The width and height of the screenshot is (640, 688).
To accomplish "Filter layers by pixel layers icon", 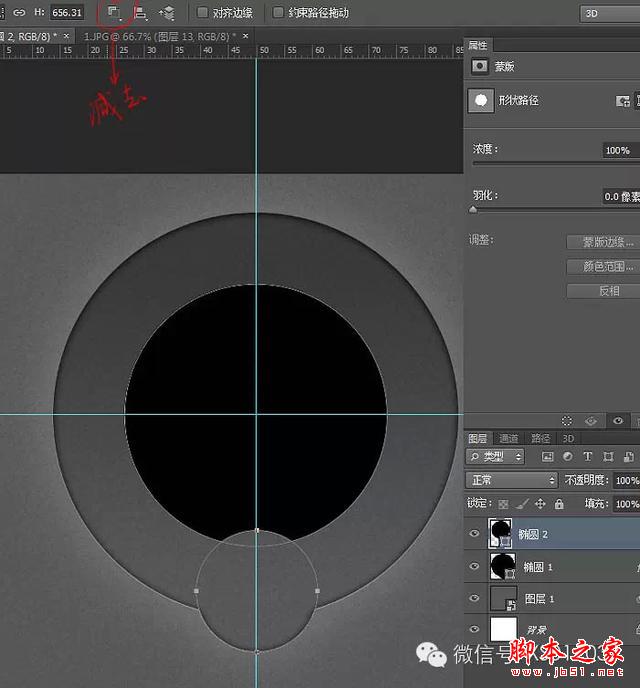I will (x=547, y=457).
